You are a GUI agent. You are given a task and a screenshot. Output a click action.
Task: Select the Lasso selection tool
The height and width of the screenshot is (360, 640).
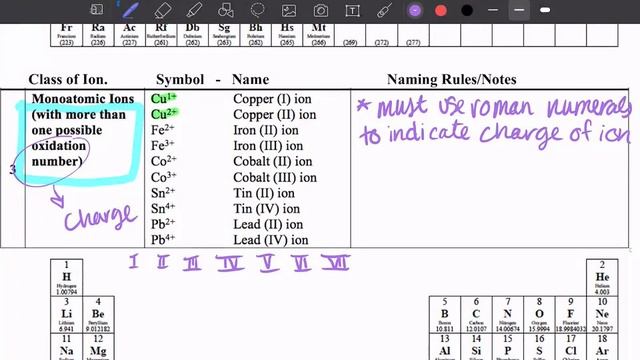pos(258,10)
